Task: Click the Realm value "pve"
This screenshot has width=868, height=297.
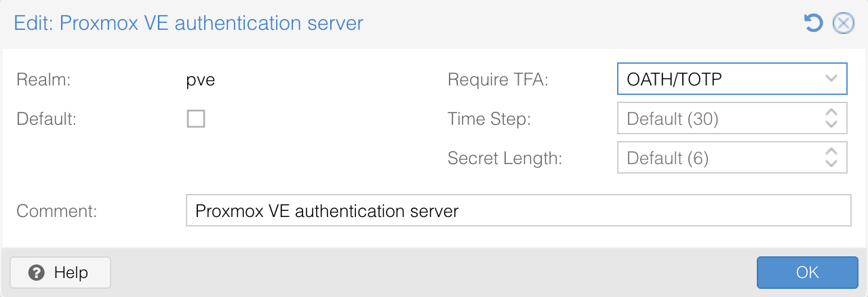Action: pyautogui.click(x=201, y=79)
